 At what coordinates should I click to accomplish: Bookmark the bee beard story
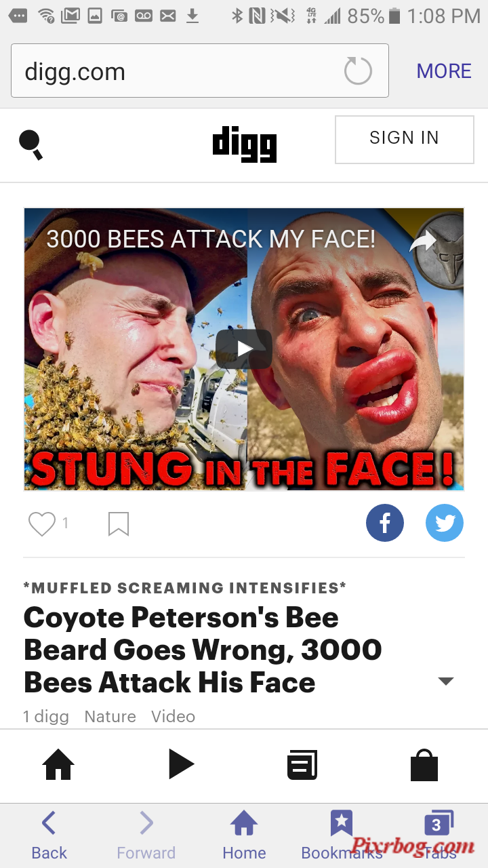[119, 524]
